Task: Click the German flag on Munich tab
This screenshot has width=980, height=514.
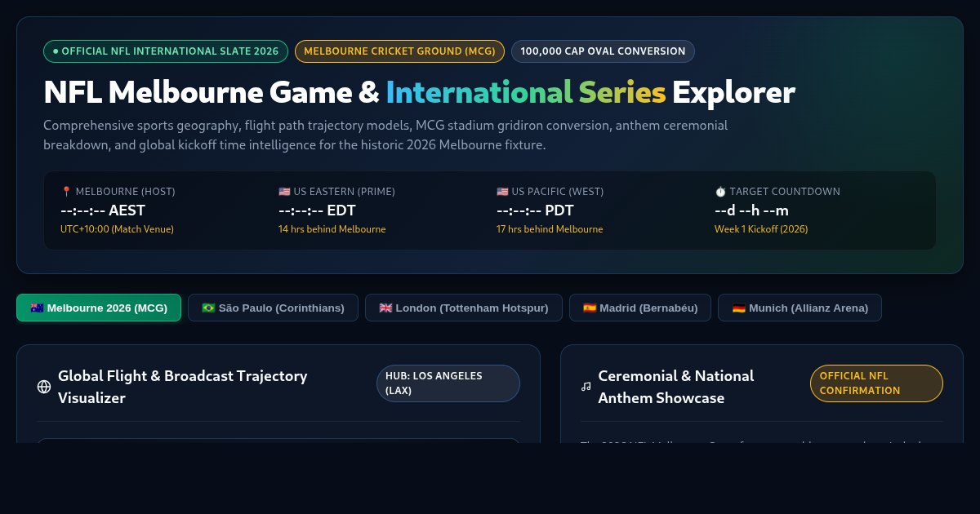Action: (738, 308)
